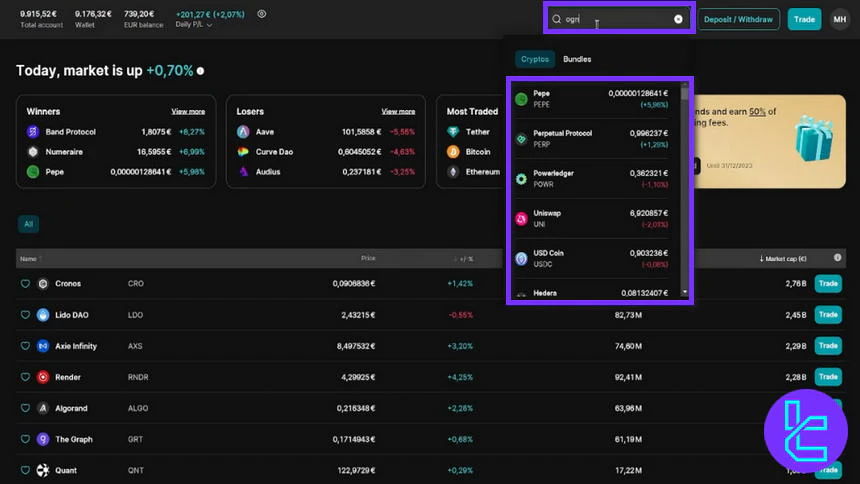Click the 9.176,32€ Wallet value
The height and width of the screenshot is (484, 860).
(93, 14)
